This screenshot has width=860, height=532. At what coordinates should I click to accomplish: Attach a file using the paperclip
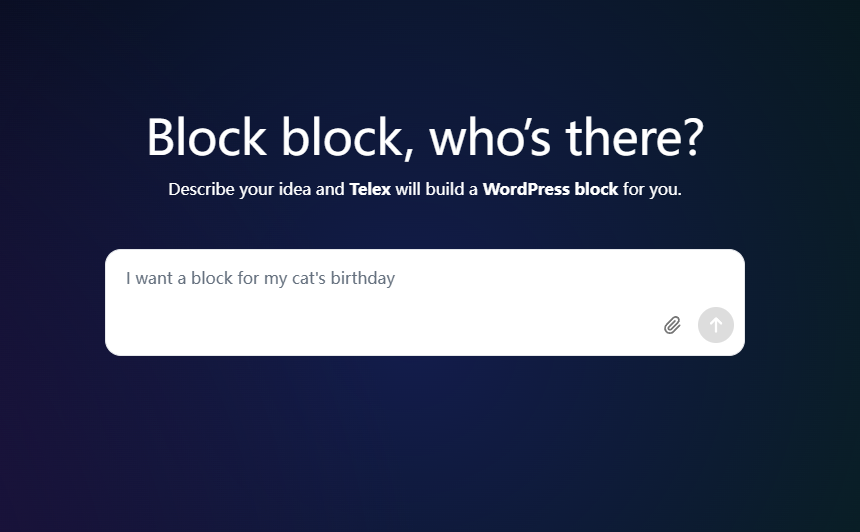[x=672, y=325]
